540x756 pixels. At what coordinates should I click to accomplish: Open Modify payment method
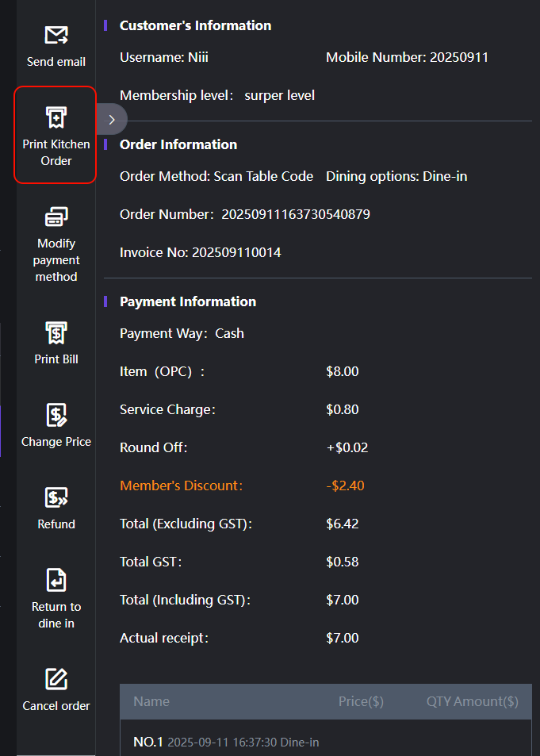pos(56,217)
